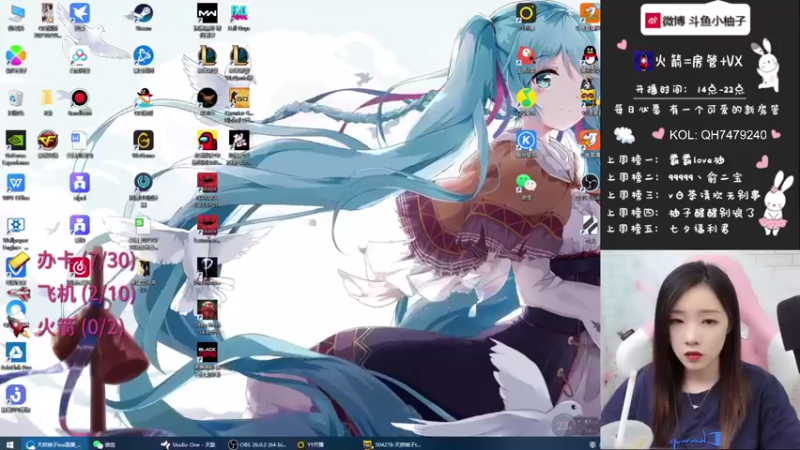The image size is (800, 450).
Task: Switch to YY in the taskbar
Action: coord(311,445)
